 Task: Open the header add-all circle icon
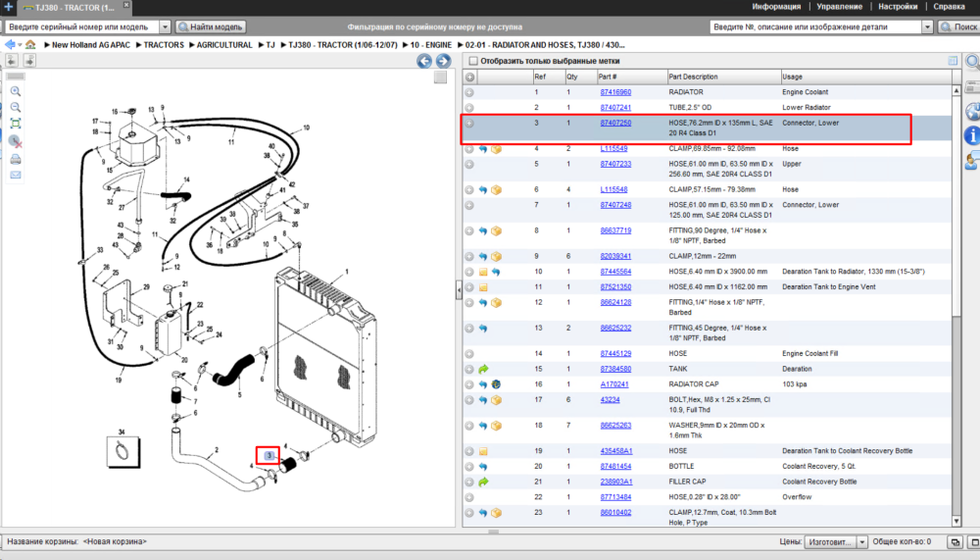point(469,76)
